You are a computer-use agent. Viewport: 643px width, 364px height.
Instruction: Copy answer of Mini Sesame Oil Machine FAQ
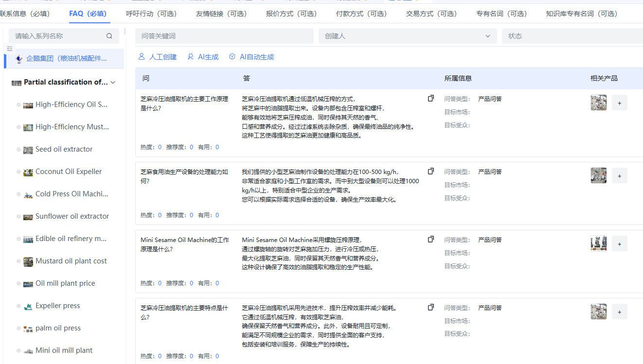pyautogui.click(x=430, y=240)
